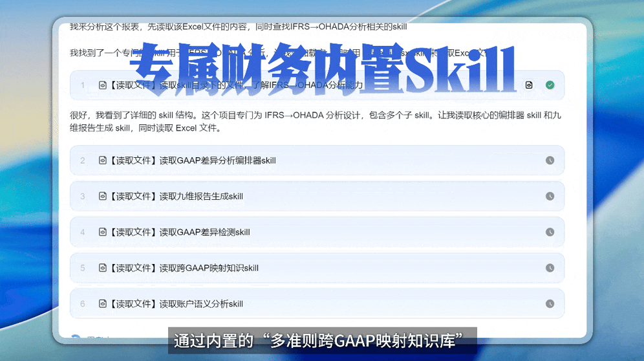This screenshot has width=644, height=361.
Task: Click the clock status icon on step 3
Action: point(550,196)
